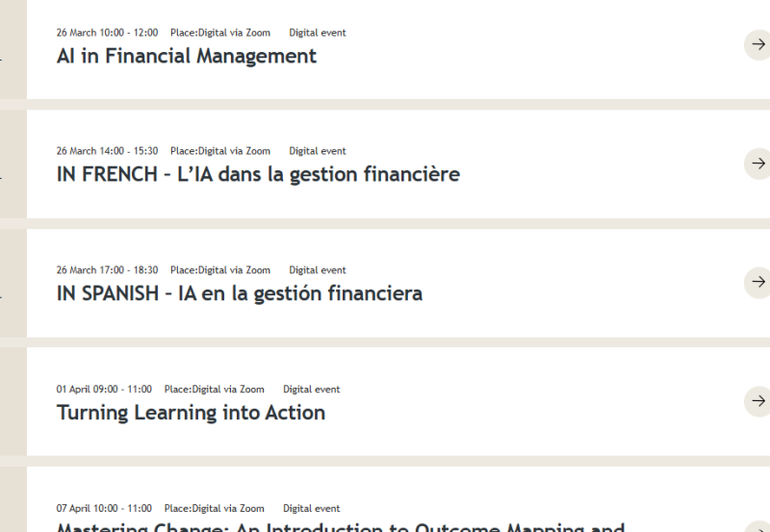Click arrow icon for the French IA event
This screenshot has height=532, width=770.
pos(758,163)
